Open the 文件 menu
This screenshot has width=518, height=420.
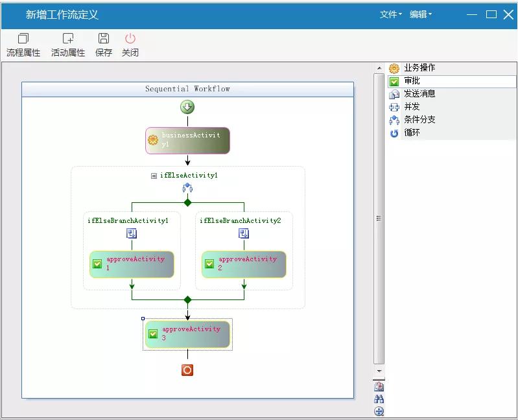[390, 14]
